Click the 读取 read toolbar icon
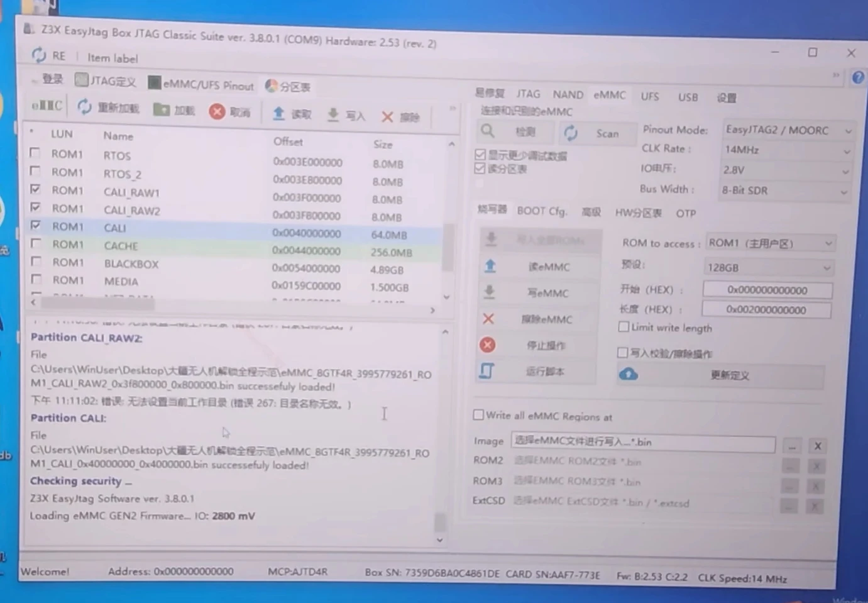The image size is (868, 603). click(278, 114)
